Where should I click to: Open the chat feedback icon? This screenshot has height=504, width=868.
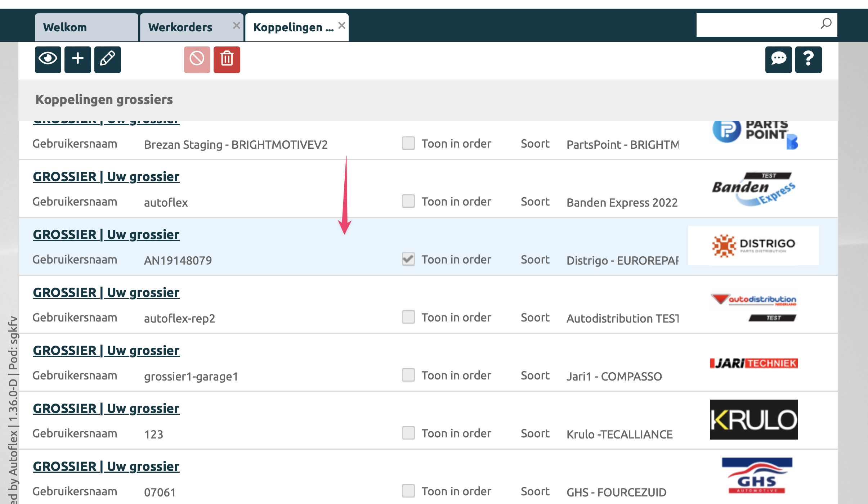(x=778, y=59)
